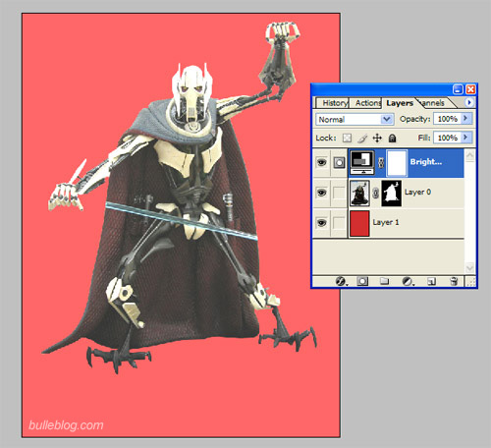491x448 pixels.
Task: Hide the Brightness adjustment layer
Action: 321,162
